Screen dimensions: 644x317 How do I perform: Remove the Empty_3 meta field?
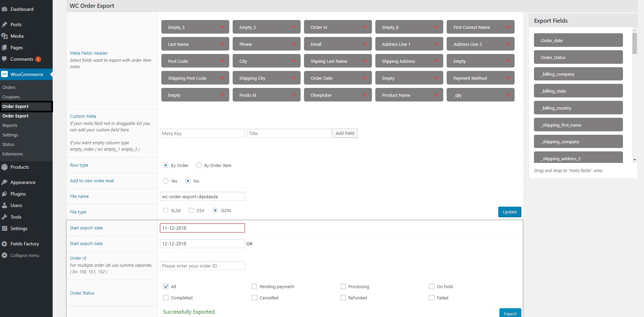(222, 27)
